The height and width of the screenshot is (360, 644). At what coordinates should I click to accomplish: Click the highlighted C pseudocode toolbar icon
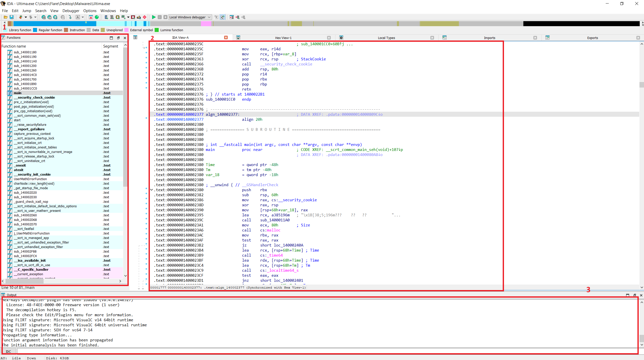222,17
